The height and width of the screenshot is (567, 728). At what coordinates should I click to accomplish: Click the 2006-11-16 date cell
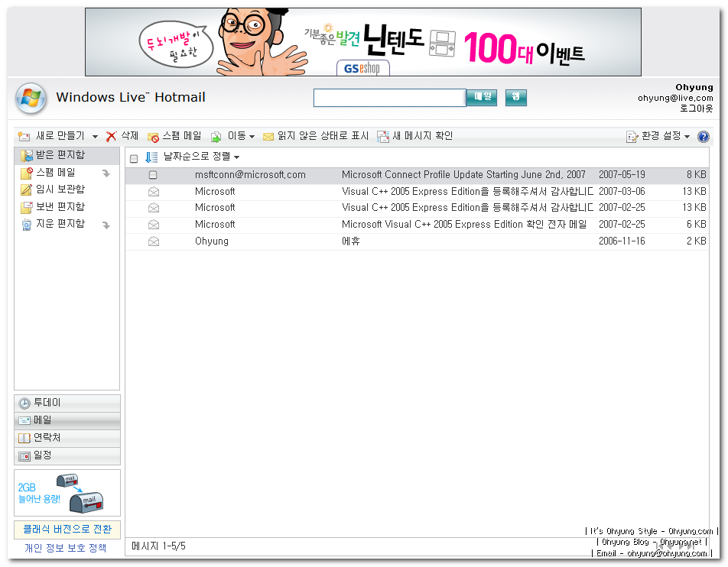pyautogui.click(x=622, y=241)
